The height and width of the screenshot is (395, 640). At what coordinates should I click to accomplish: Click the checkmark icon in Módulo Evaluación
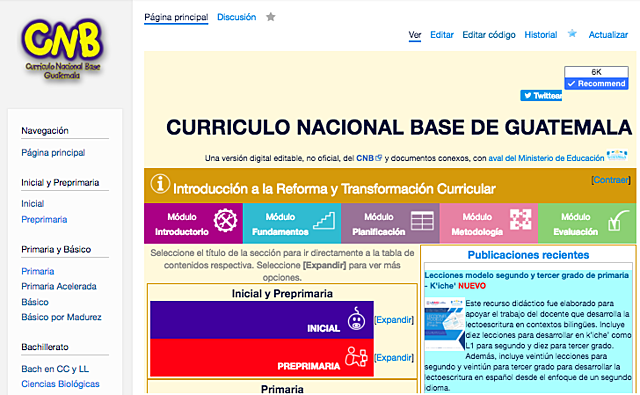pos(618,220)
